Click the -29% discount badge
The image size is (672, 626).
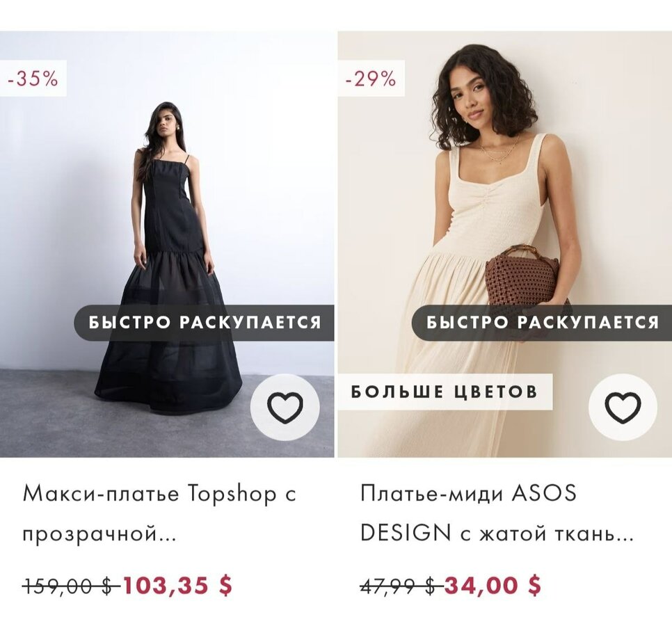(x=370, y=79)
